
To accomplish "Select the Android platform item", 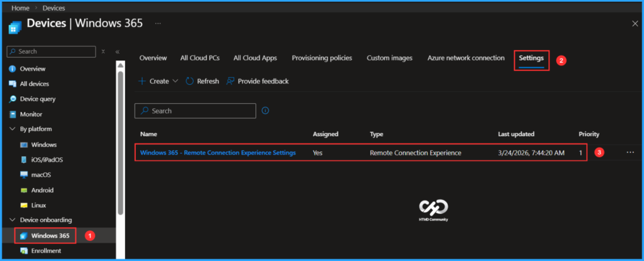I will pyautogui.click(x=42, y=191).
